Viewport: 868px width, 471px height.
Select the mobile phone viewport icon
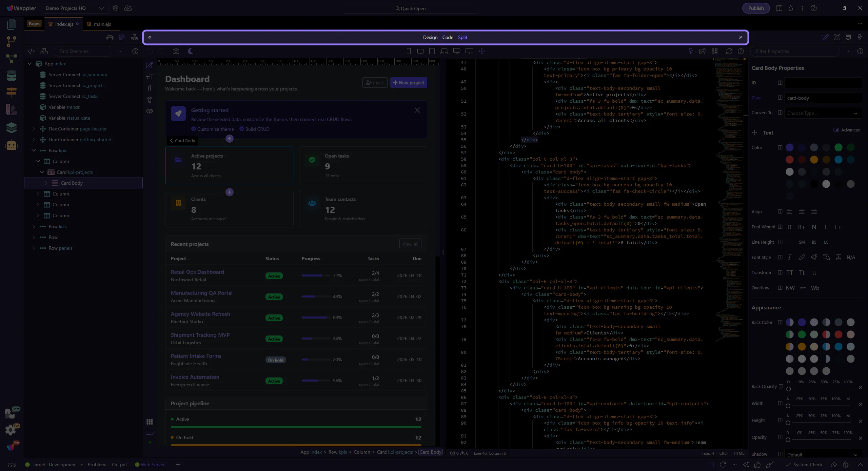pyautogui.click(x=409, y=51)
